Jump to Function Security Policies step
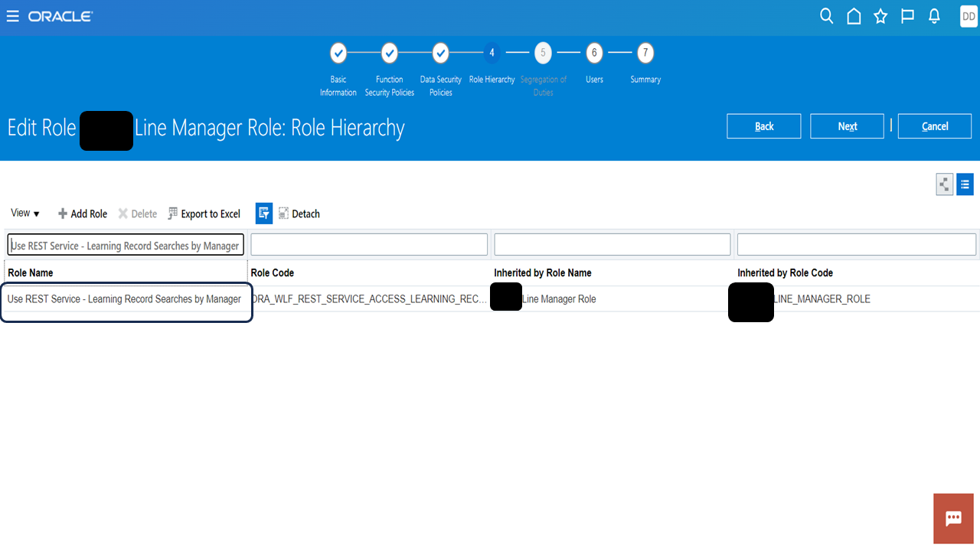 (x=390, y=54)
